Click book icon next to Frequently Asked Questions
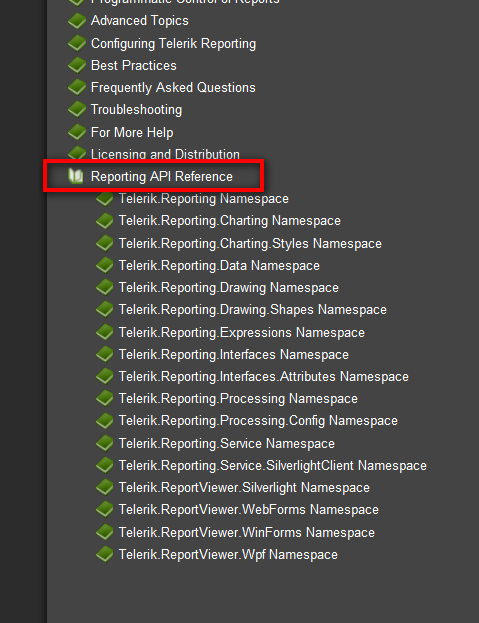Screen dimensions: 479x623 point(77,87)
